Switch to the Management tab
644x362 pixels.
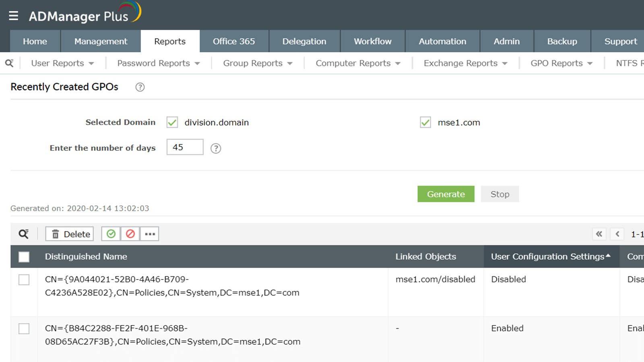(x=101, y=41)
